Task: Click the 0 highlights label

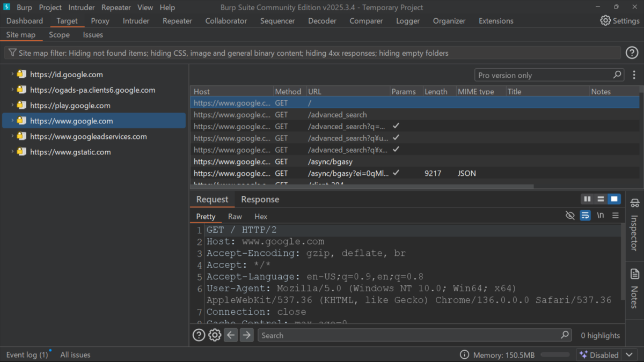Action: [x=600, y=335]
